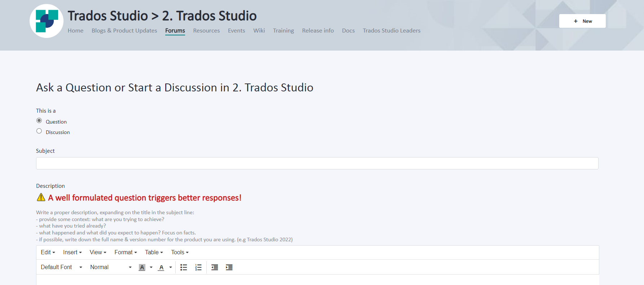Viewport: 644px width, 285px height.
Task: Open the Events tab
Action: pos(236,31)
